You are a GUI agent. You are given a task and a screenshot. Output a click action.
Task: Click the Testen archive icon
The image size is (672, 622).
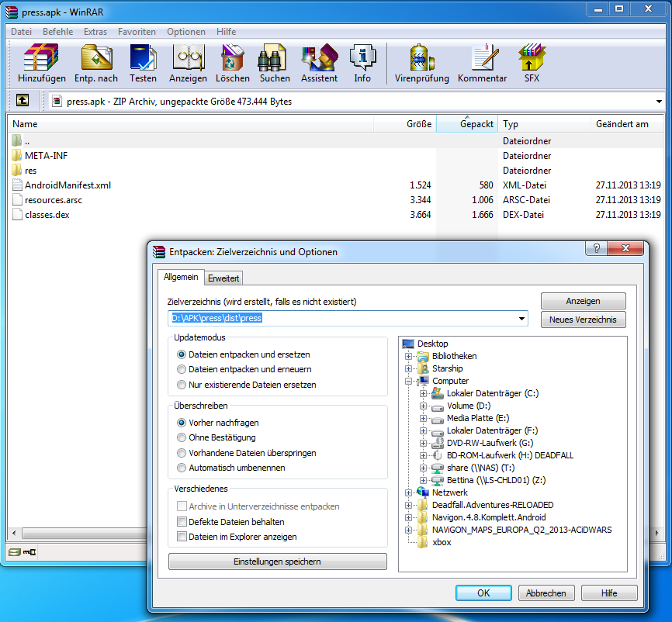click(143, 59)
